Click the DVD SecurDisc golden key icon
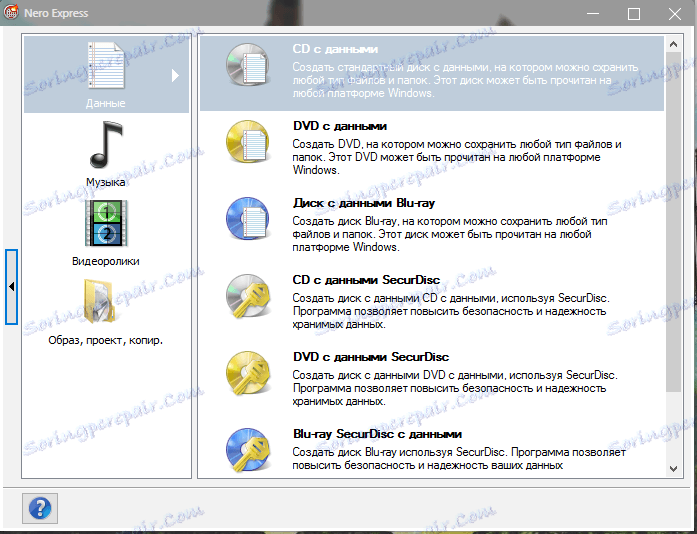Image resolution: width=697 pixels, height=534 pixels. click(x=248, y=373)
